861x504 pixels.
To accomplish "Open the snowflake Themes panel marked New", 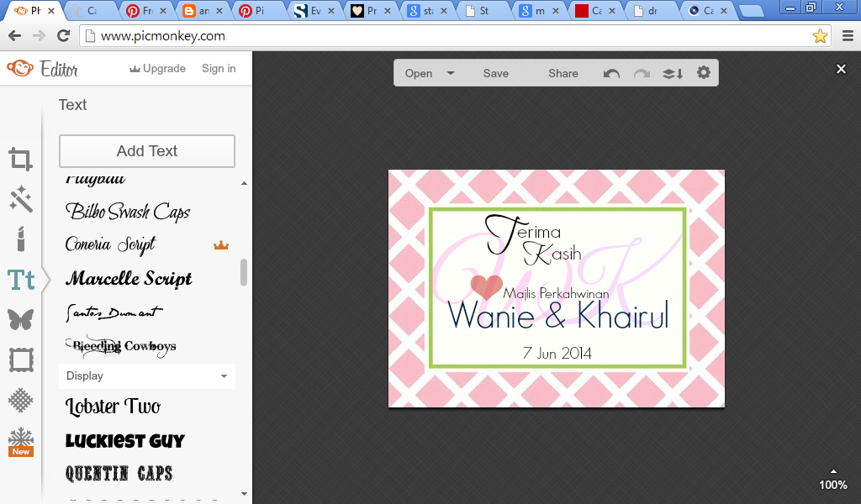I will click(x=21, y=442).
